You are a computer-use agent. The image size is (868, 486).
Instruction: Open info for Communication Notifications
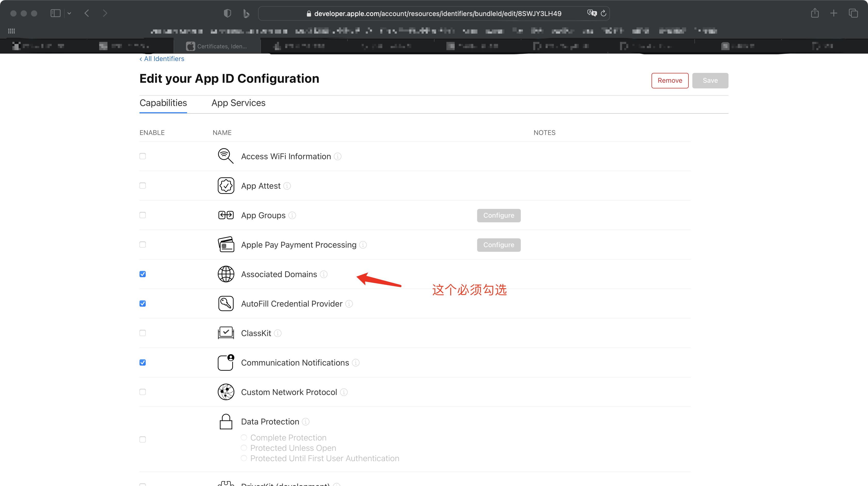click(x=355, y=362)
